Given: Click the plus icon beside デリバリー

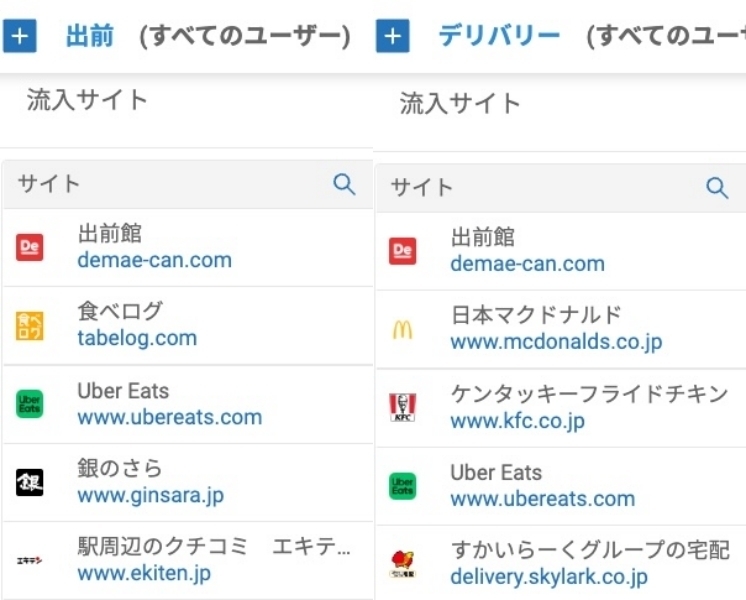Looking at the screenshot, I should coord(393,37).
